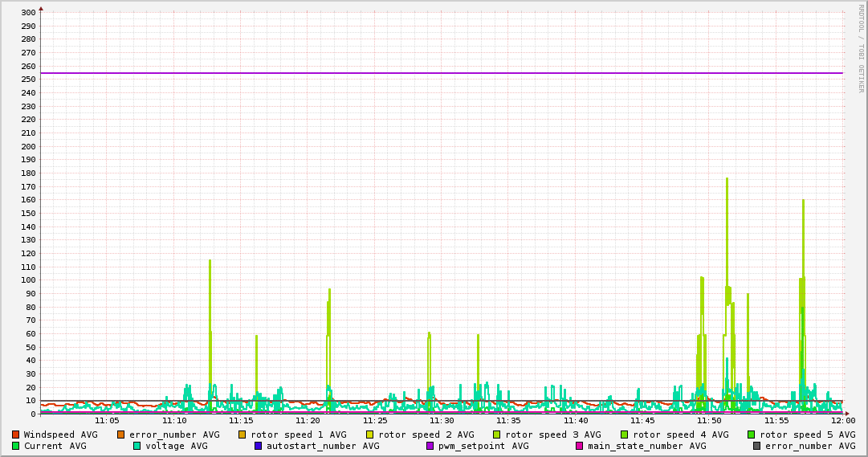868x457 pixels.
Task: Click the blue autostart_number AVG swatch
Action: coord(259,446)
